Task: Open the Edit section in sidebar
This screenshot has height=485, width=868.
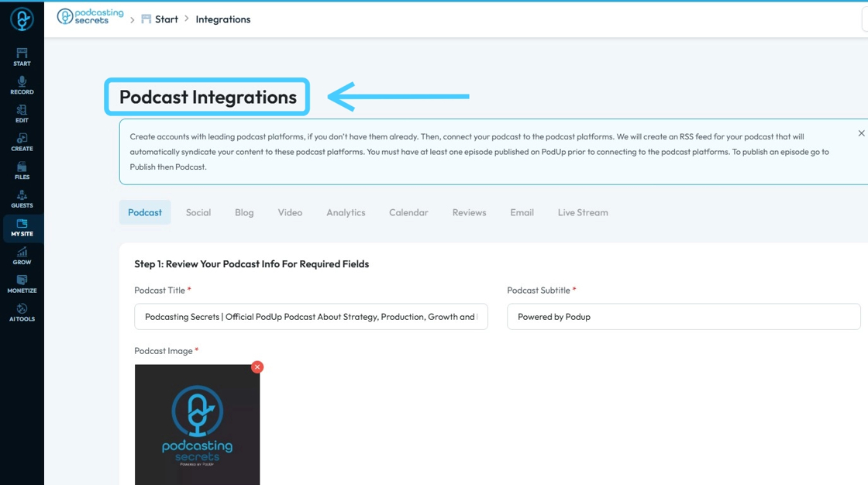Action: (22, 113)
